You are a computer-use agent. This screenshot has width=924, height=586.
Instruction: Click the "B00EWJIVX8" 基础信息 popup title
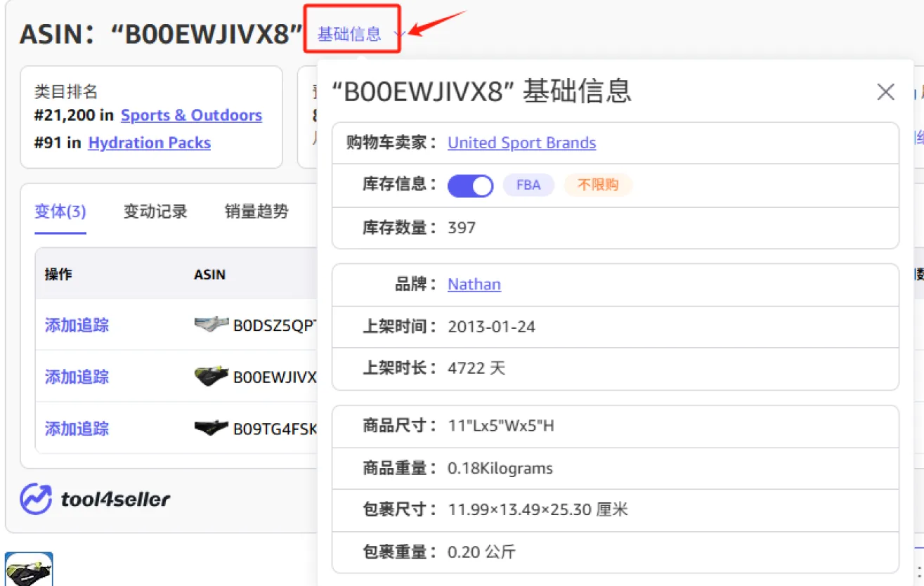click(481, 91)
